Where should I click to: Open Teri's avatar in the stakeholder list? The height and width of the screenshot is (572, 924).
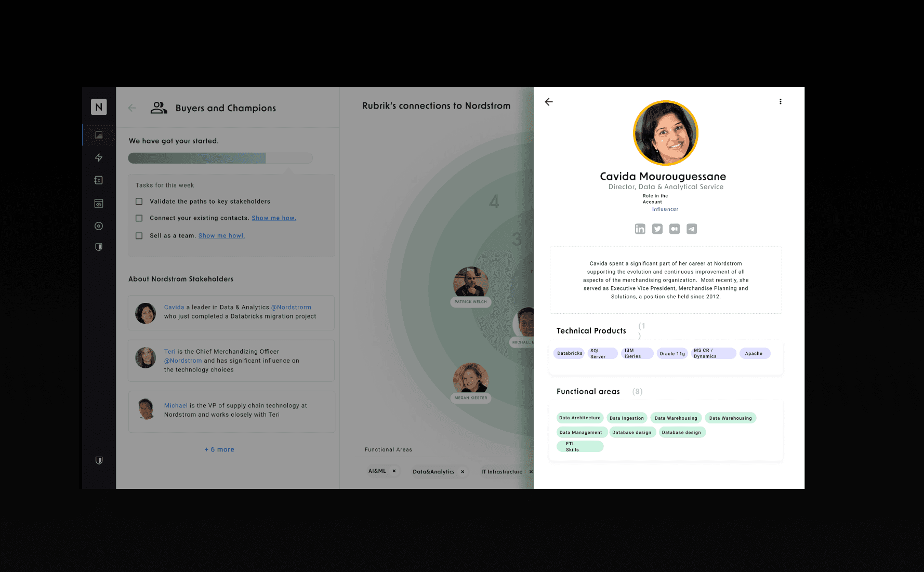point(146,357)
